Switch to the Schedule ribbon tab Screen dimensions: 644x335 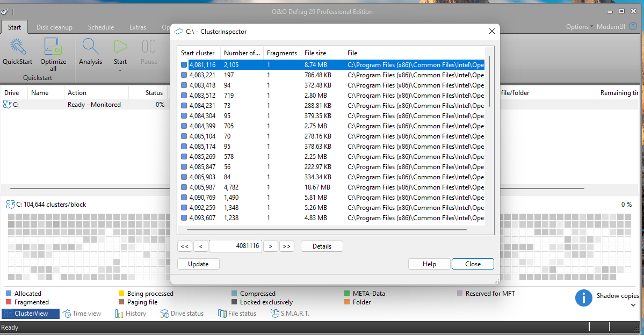point(100,27)
